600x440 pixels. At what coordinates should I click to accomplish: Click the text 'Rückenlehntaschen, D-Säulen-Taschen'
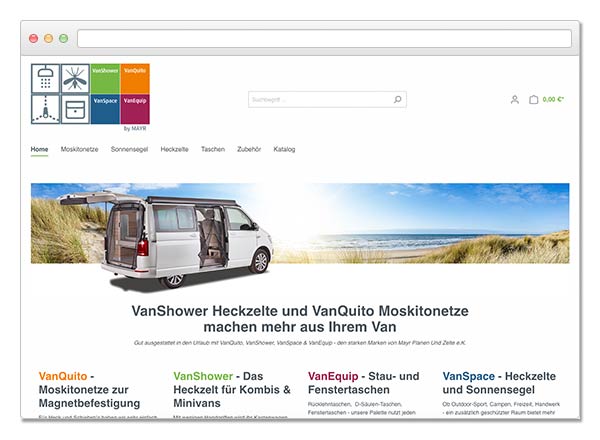[x=355, y=404]
